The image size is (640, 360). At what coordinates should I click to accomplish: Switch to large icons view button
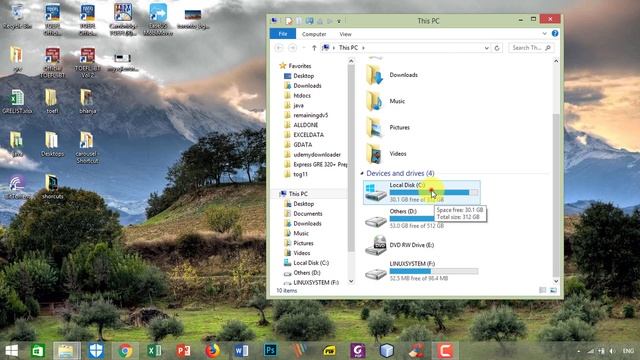553,290
